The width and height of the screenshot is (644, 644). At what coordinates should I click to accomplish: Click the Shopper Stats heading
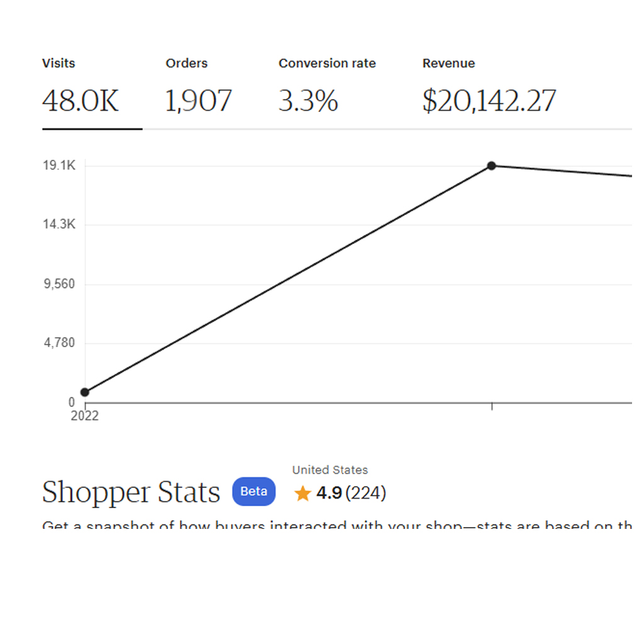coord(131,492)
